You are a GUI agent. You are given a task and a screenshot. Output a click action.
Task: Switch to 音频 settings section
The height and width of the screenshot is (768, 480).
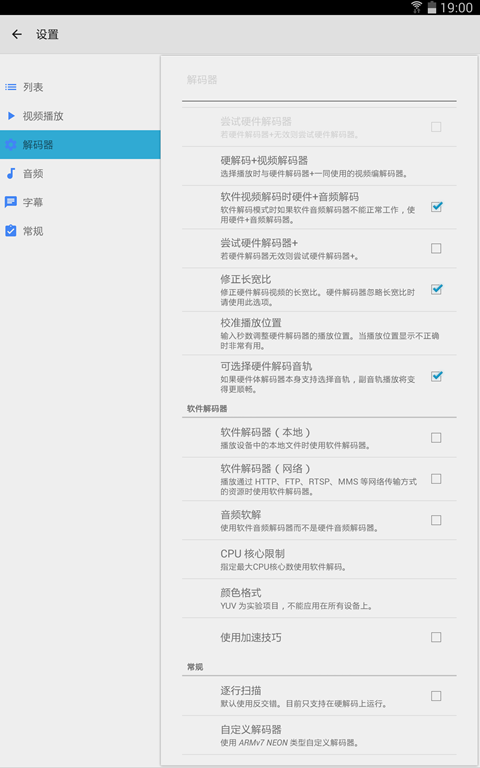[80, 173]
